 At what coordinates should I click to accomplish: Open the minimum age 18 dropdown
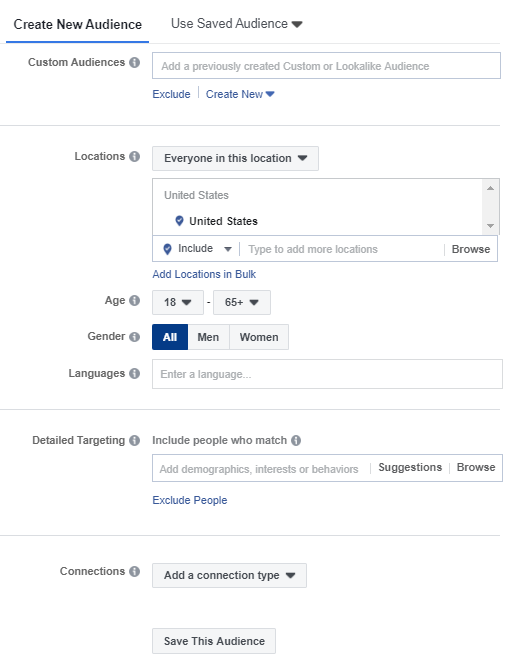pyautogui.click(x=178, y=302)
